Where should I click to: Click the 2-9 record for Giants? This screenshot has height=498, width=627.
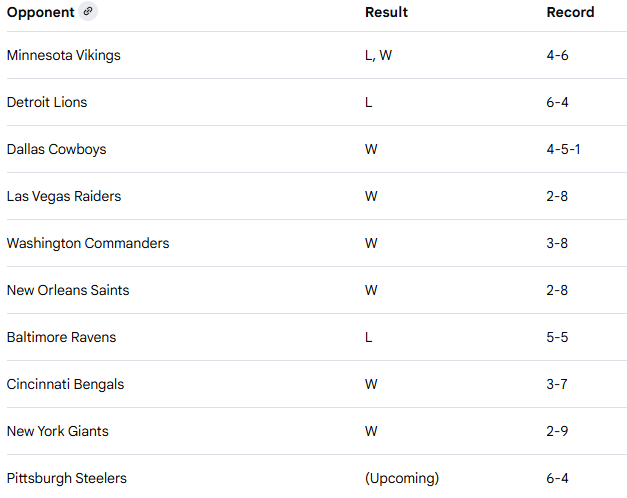(x=557, y=431)
